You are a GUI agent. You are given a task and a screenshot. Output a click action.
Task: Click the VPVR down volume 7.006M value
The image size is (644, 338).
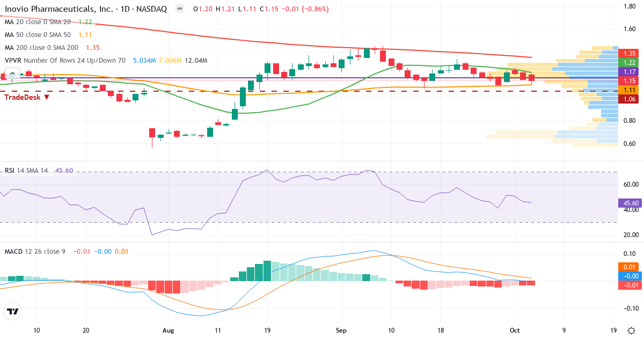(170, 60)
